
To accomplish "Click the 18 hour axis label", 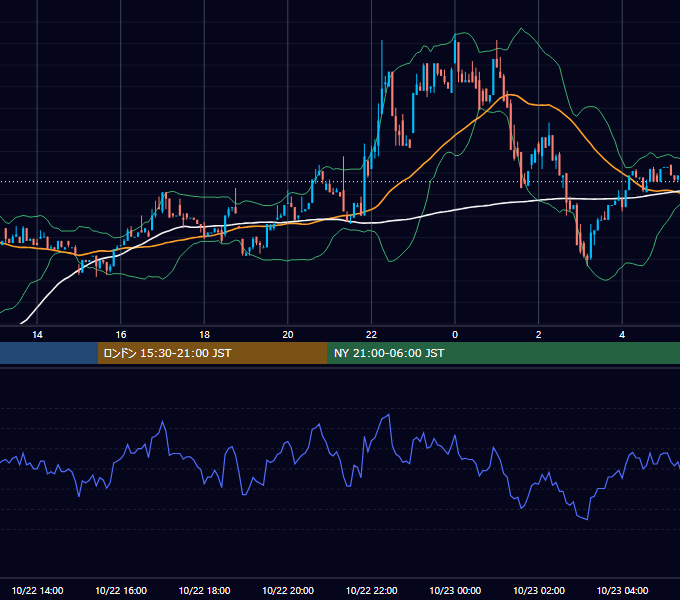I will coord(204,335).
